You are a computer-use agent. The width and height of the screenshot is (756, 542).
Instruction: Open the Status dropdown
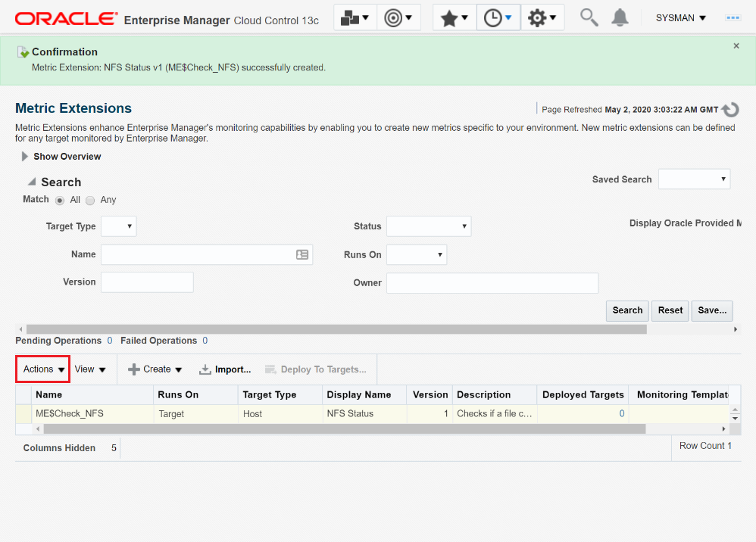(x=429, y=226)
